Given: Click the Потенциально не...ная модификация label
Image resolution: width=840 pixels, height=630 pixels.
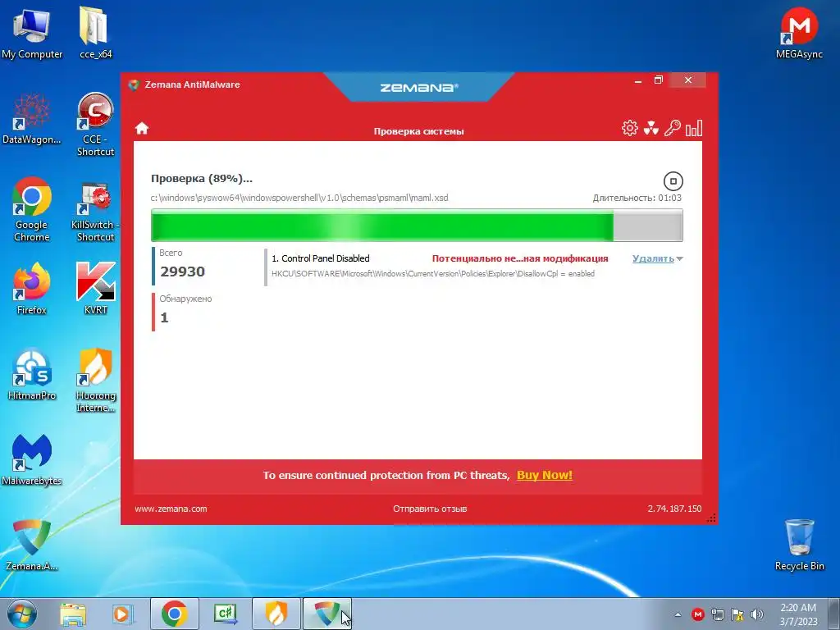Looking at the screenshot, I should coord(520,258).
